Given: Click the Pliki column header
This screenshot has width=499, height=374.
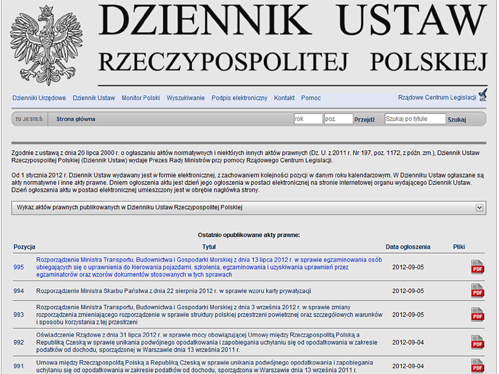Looking at the screenshot, I should pyautogui.click(x=459, y=247).
